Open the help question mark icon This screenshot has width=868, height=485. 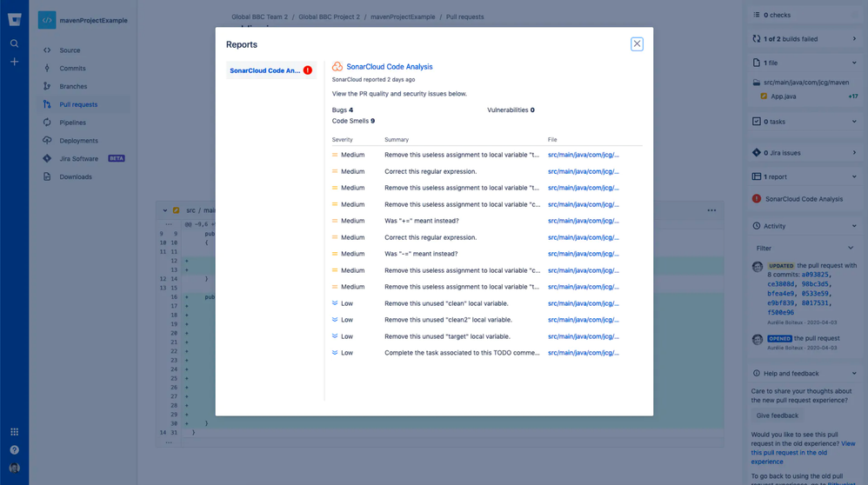tap(15, 449)
